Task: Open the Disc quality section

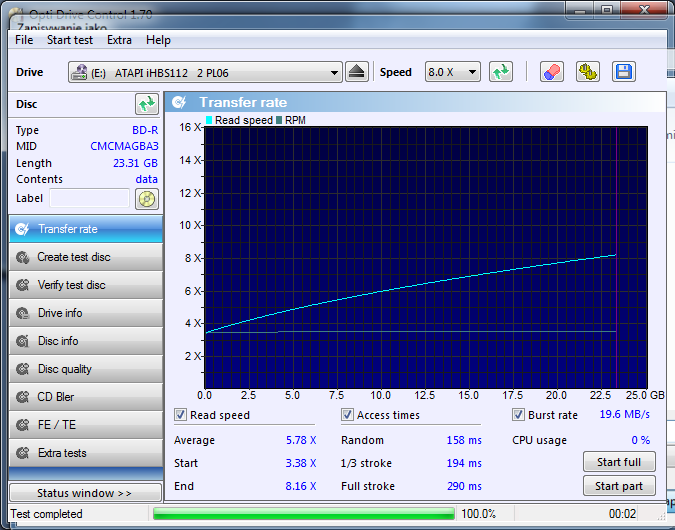Action: [x=86, y=369]
